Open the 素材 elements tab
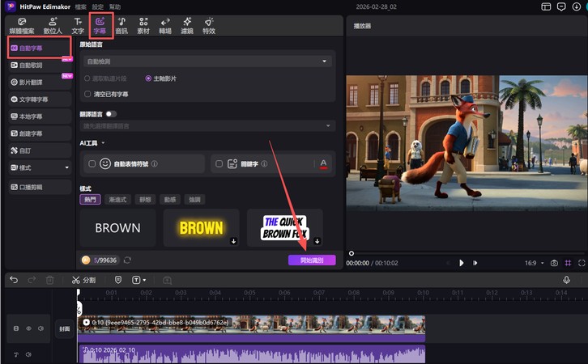The image size is (588, 364). [143, 26]
